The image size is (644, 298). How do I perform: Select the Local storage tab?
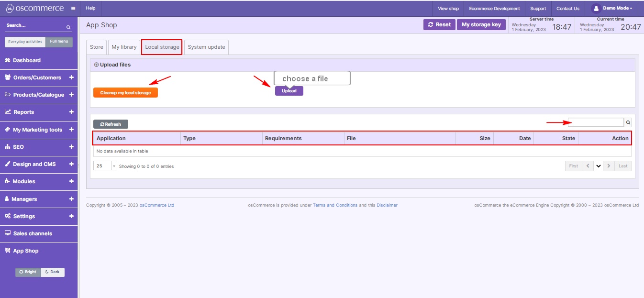click(x=162, y=47)
